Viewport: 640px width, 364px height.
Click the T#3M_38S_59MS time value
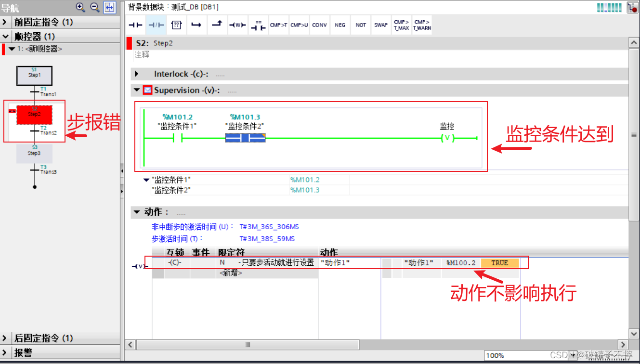267,238
